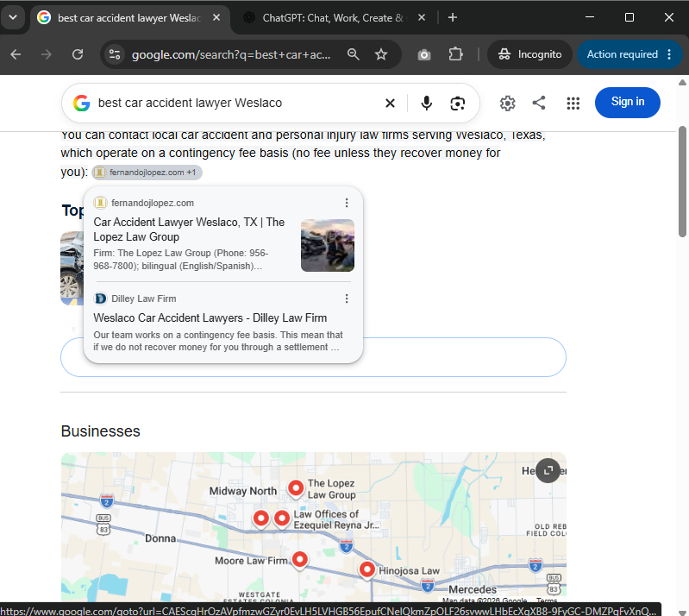Click the scrollbar down arrow
This screenshot has height=616, width=689.
tap(682, 613)
